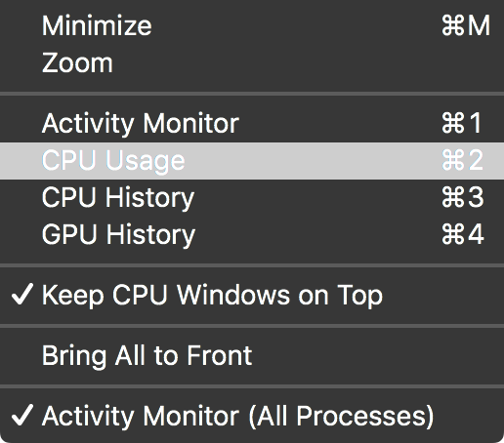Select the Zoom menu item
Image resolution: width=504 pixels, height=443 pixels.
[252, 62]
